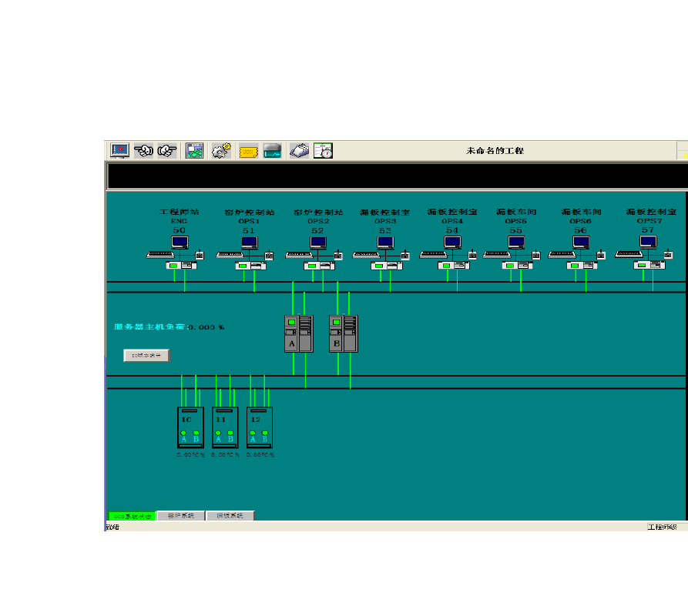Select control station cabinet 10
This screenshot has height=616, width=688.
coord(190,427)
